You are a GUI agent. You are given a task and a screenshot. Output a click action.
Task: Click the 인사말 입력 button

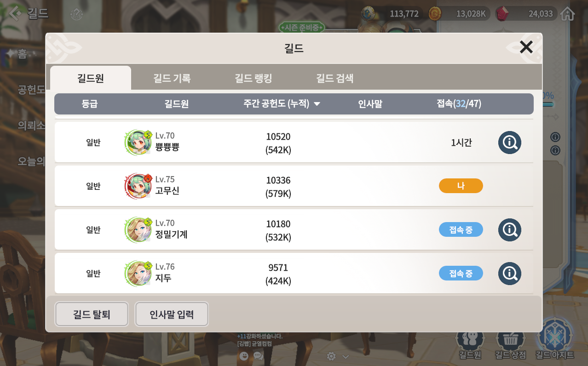[172, 315]
